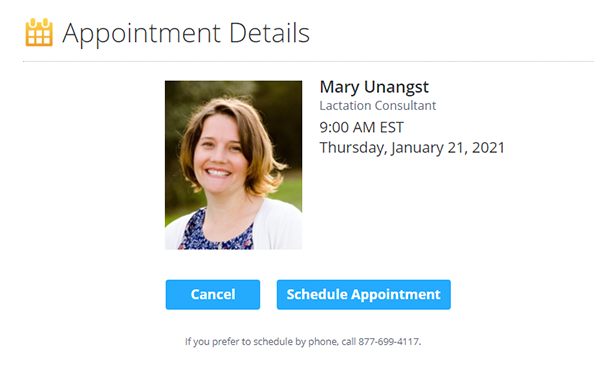Click the floral blouse in the photo
This screenshot has height=372, width=615.
[216, 233]
